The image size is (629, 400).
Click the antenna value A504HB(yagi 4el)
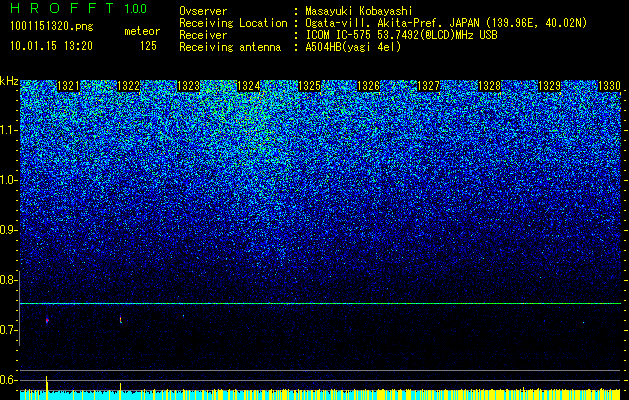point(353,47)
